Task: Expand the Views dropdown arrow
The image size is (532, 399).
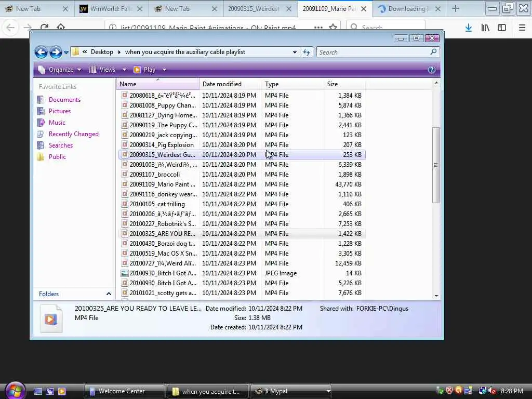Action: (x=124, y=70)
